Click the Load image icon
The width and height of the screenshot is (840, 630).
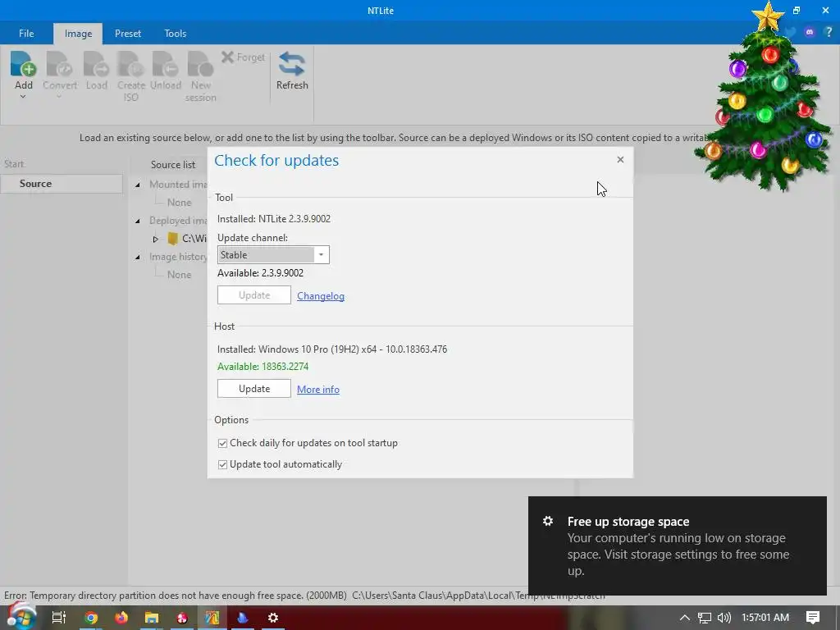tap(96, 64)
